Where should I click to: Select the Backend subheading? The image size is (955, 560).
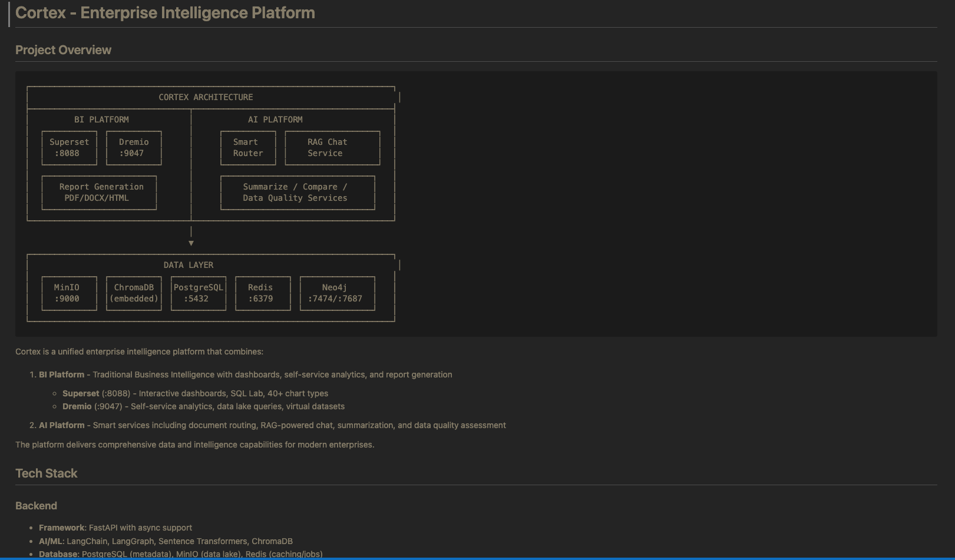[x=36, y=505]
